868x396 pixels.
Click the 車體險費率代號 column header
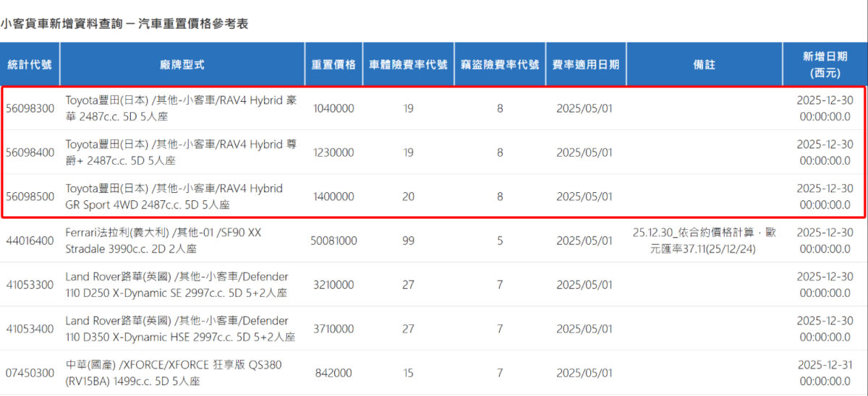[x=408, y=64]
